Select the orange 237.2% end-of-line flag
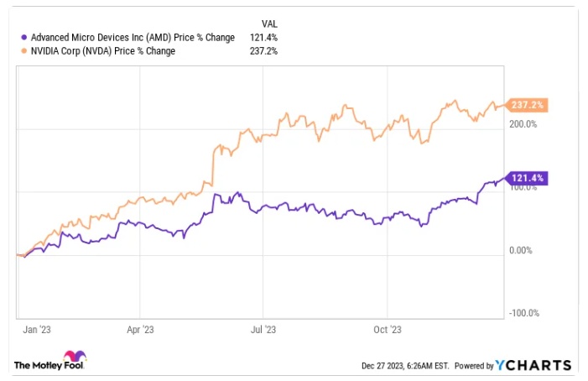The image size is (588, 381). point(527,105)
